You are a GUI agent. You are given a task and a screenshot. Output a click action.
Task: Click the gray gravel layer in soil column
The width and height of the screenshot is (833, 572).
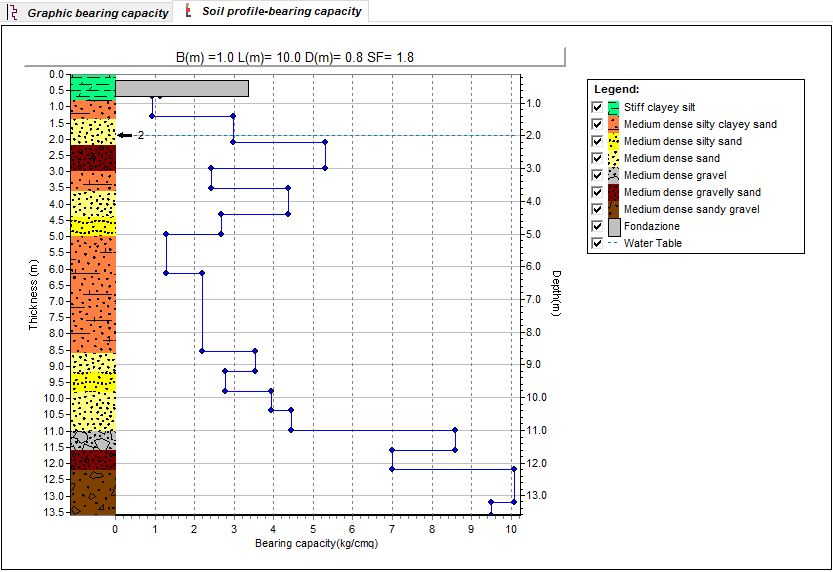[93, 439]
